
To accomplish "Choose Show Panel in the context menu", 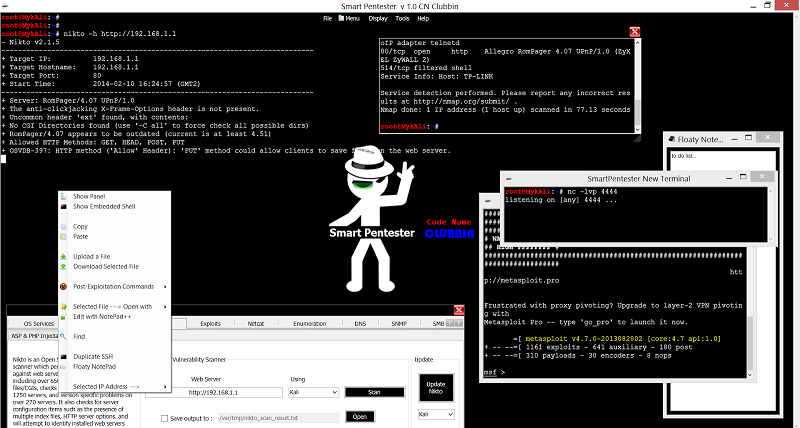I will (89, 196).
